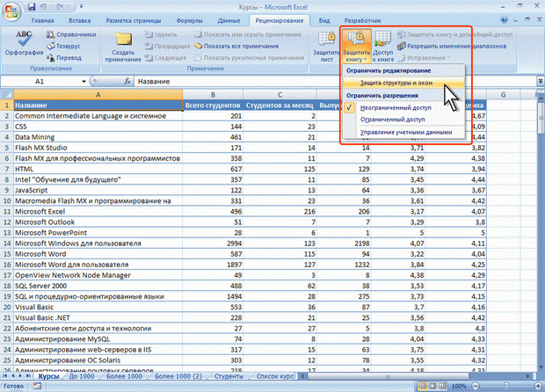Toggle Показать или скрыть примечание
The image size is (545, 392).
coord(248,34)
